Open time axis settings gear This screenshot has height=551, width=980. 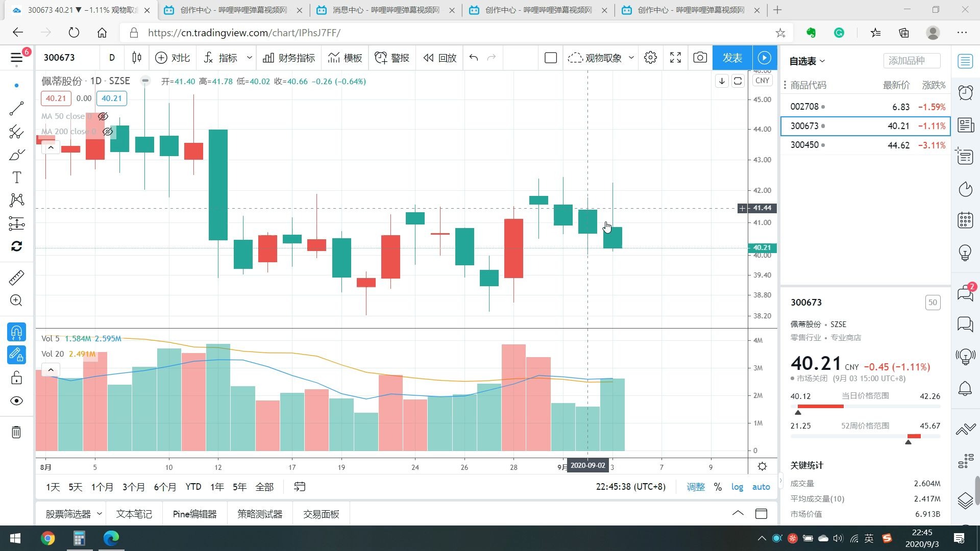(762, 466)
